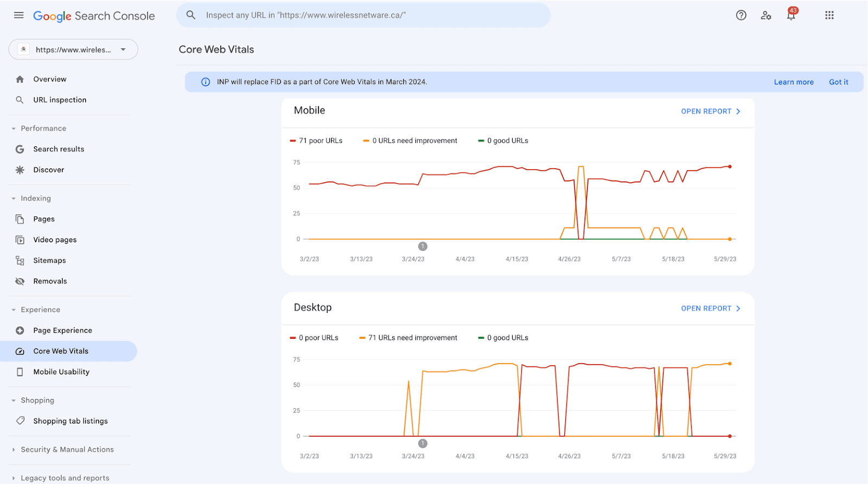Toggle the 71 poor URLs series in Mobile
868x484 pixels.
coord(316,140)
